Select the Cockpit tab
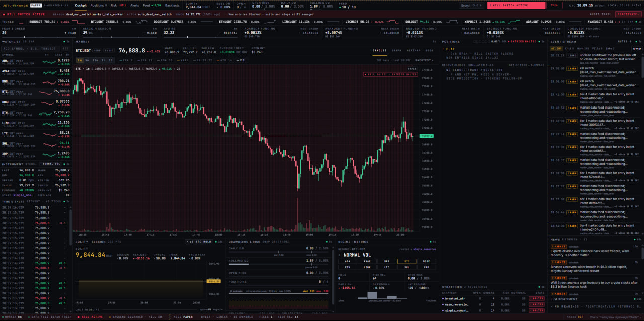Screen dimensions: 644x321 pos(80,5)
